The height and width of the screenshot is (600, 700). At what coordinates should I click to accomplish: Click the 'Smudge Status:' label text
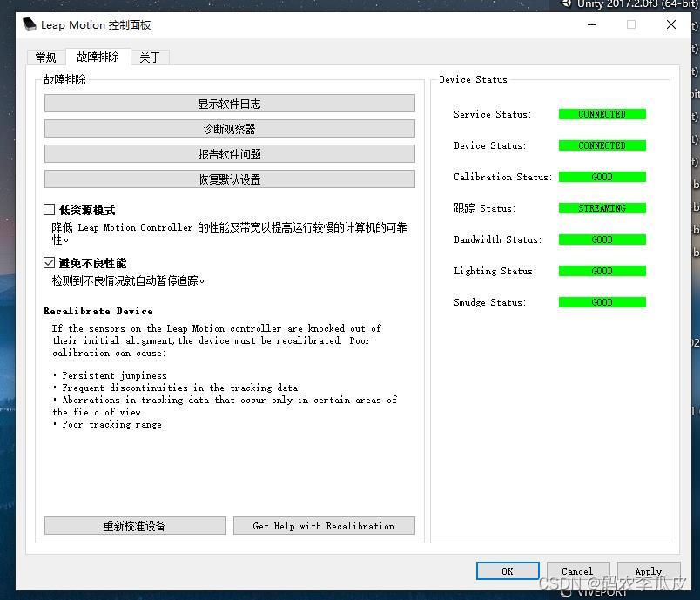[x=489, y=302]
